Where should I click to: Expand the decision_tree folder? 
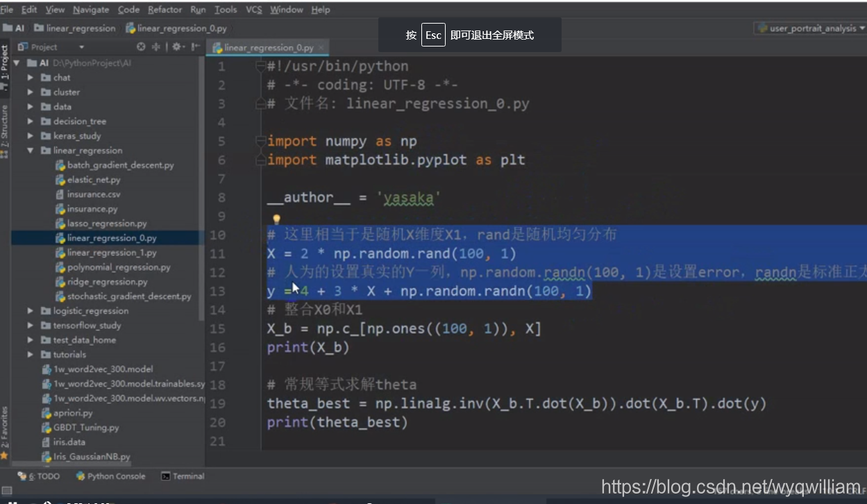pos(30,121)
